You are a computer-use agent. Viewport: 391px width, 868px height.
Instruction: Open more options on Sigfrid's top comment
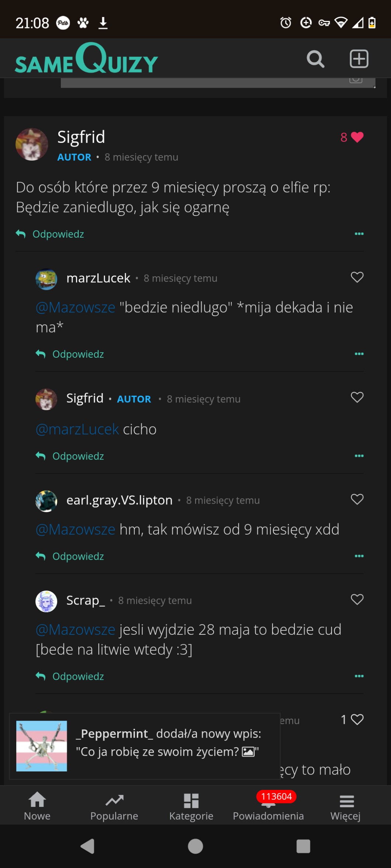[359, 234]
